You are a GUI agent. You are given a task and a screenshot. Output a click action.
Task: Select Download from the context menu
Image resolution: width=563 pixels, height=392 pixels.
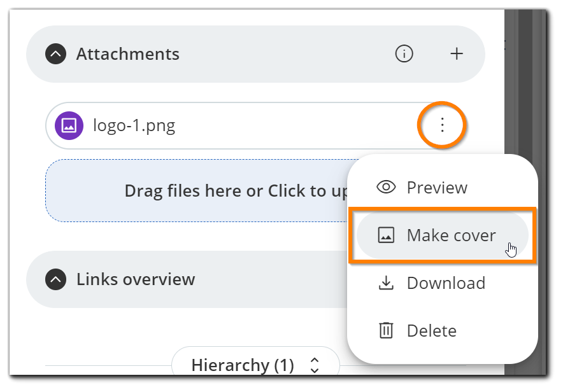[445, 283]
